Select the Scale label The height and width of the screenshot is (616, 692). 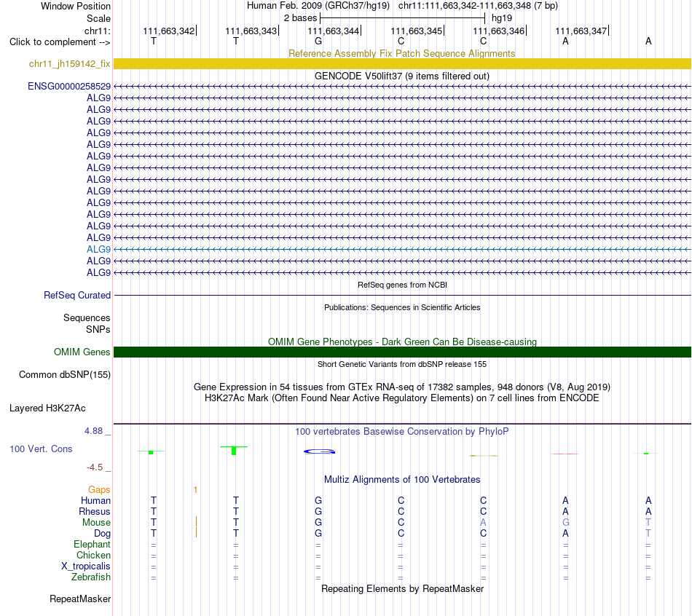point(98,18)
